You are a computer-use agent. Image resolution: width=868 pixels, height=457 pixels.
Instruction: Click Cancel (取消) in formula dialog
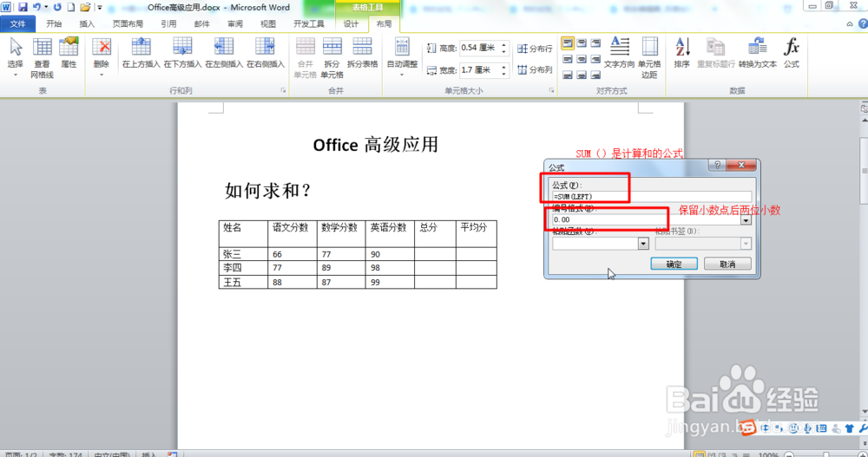point(727,264)
